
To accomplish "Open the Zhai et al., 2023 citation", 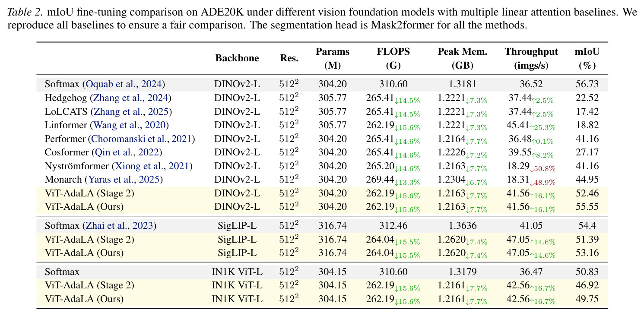I will 119,225.
